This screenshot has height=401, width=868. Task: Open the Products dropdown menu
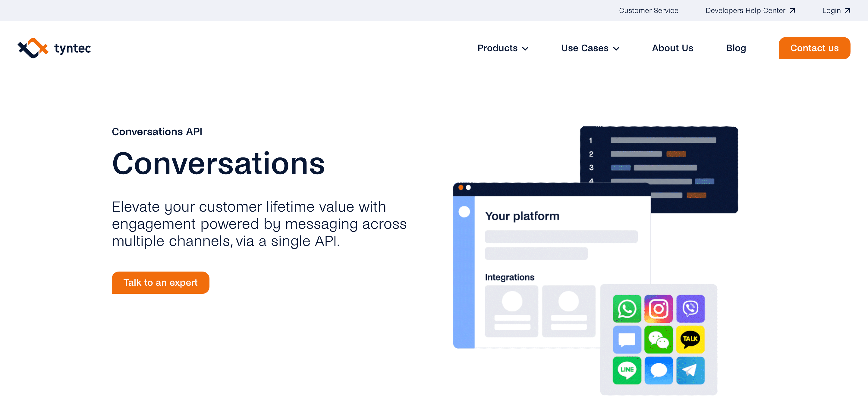[503, 48]
